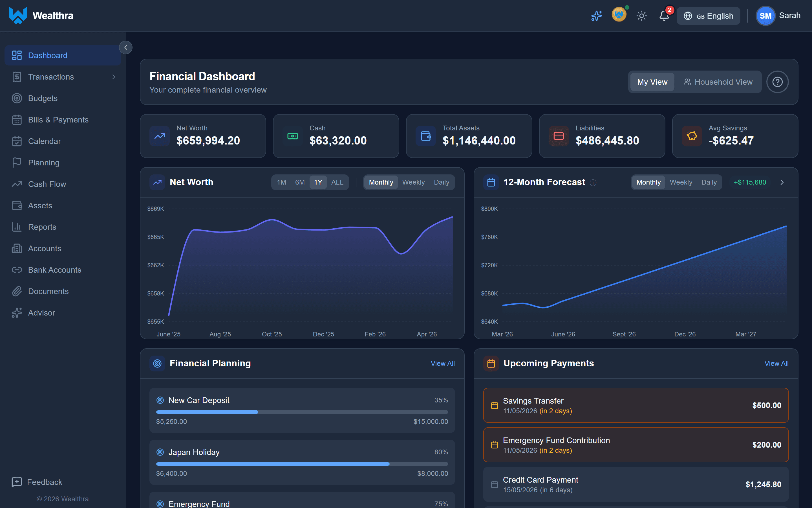Select Daily in 12-Month Forecast

[x=709, y=182]
